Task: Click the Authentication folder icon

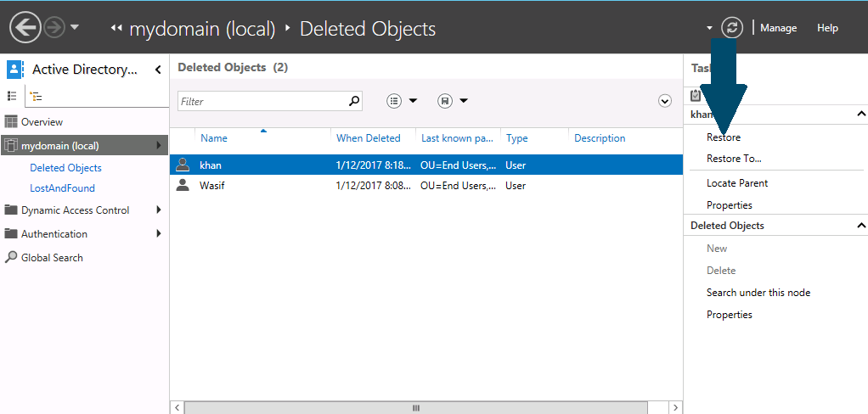Action: [x=10, y=234]
